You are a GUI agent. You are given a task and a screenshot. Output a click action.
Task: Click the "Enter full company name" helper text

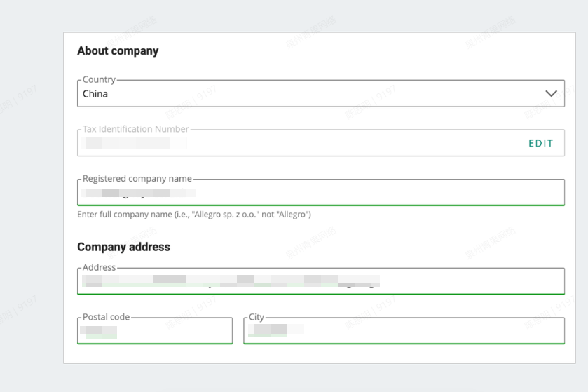pos(194,215)
